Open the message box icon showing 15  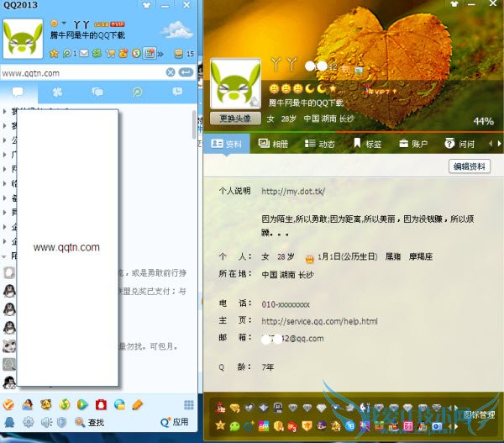point(184,54)
